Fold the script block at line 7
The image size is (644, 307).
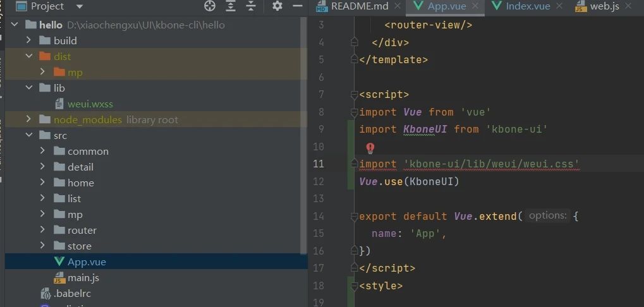pyautogui.click(x=354, y=95)
